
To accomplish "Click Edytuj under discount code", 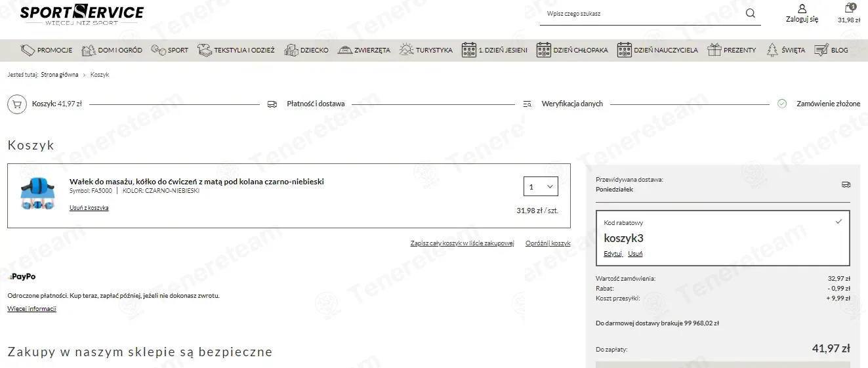I will click(x=613, y=254).
